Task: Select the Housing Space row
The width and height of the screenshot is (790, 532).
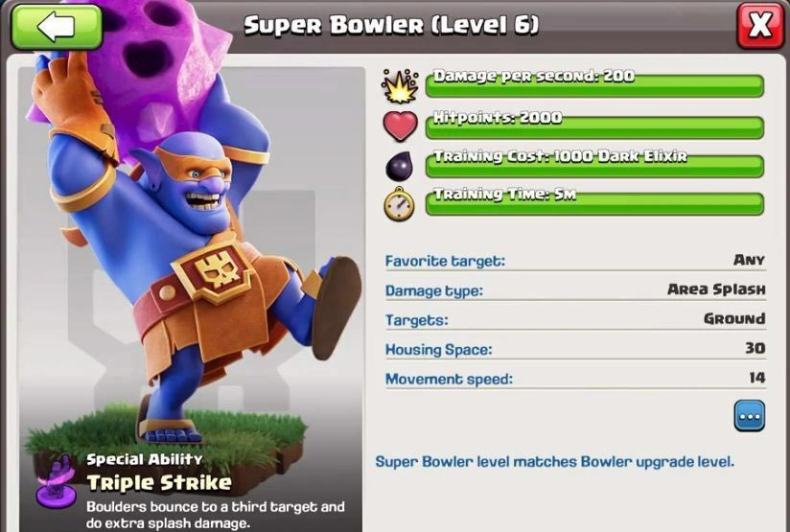Action: [x=575, y=349]
